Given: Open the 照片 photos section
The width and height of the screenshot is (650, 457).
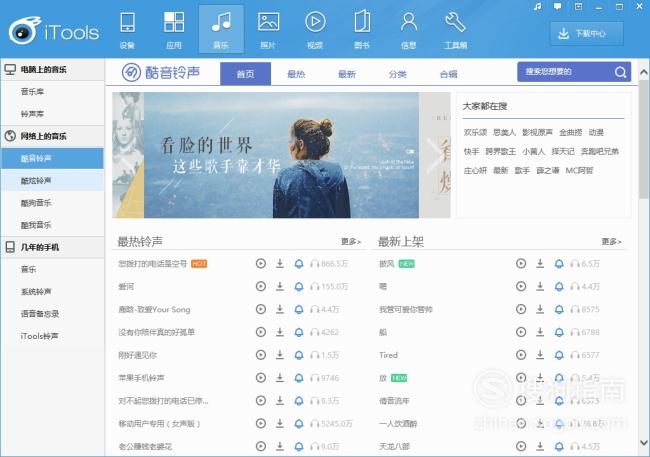Looking at the screenshot, I should pyautogui.click(x=268, y=30).
